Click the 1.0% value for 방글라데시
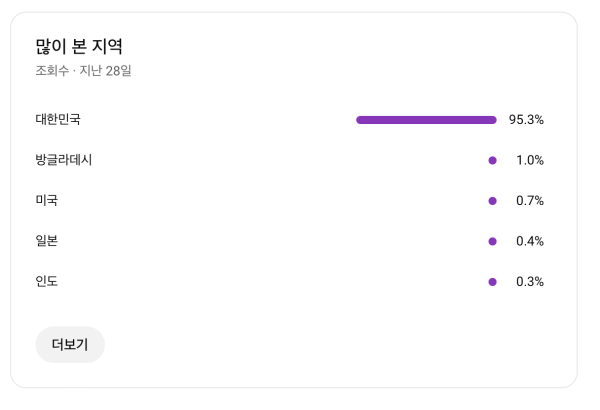Image resolution: width=600 pixels, height=410 pixels. (530, 160)
